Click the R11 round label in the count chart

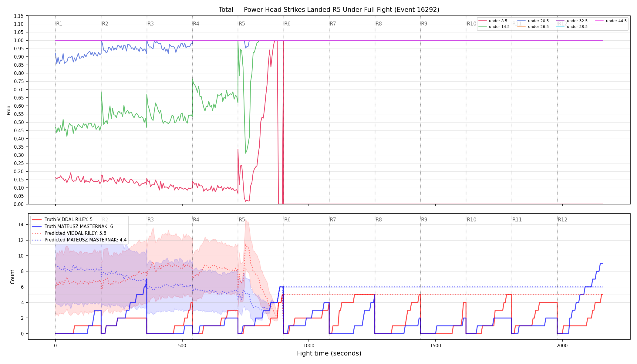[x=517, y=220]
